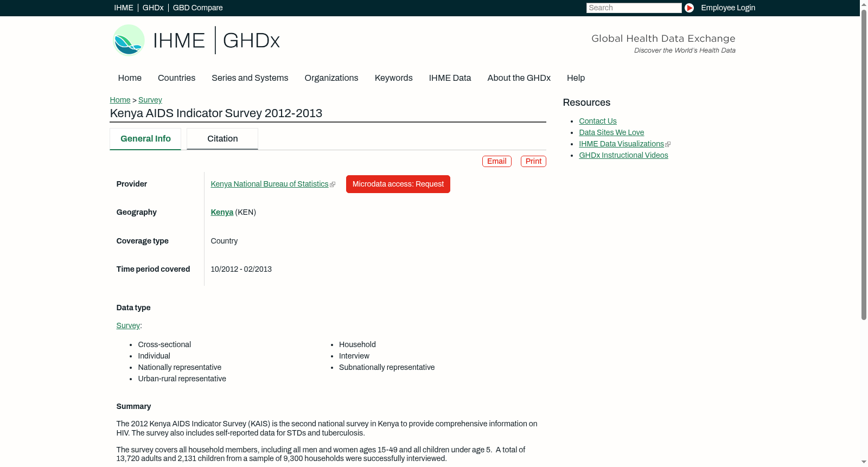Open the Kenya geography link
The image size is (868, 467).
tap(222, 213)
